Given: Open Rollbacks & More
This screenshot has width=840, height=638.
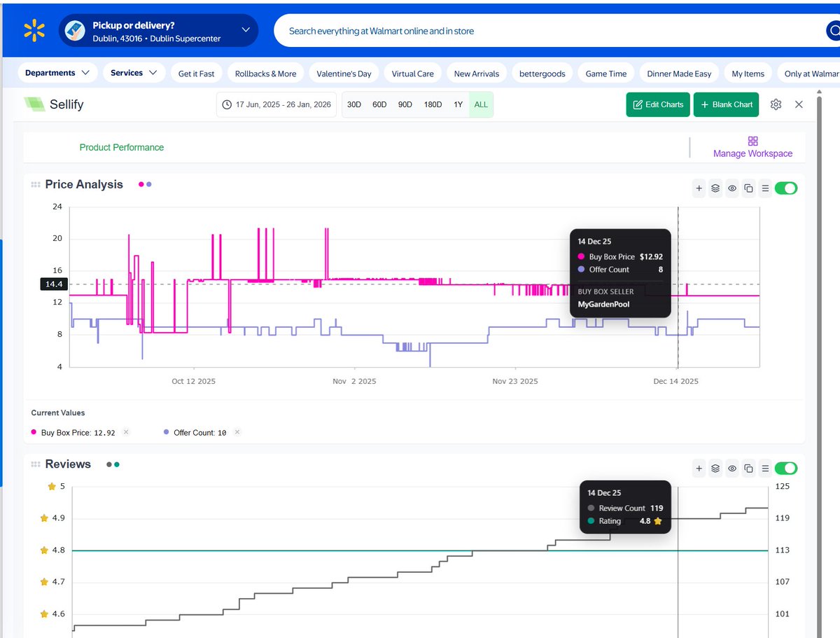Looking at the screenshot, I should (265, 74).
